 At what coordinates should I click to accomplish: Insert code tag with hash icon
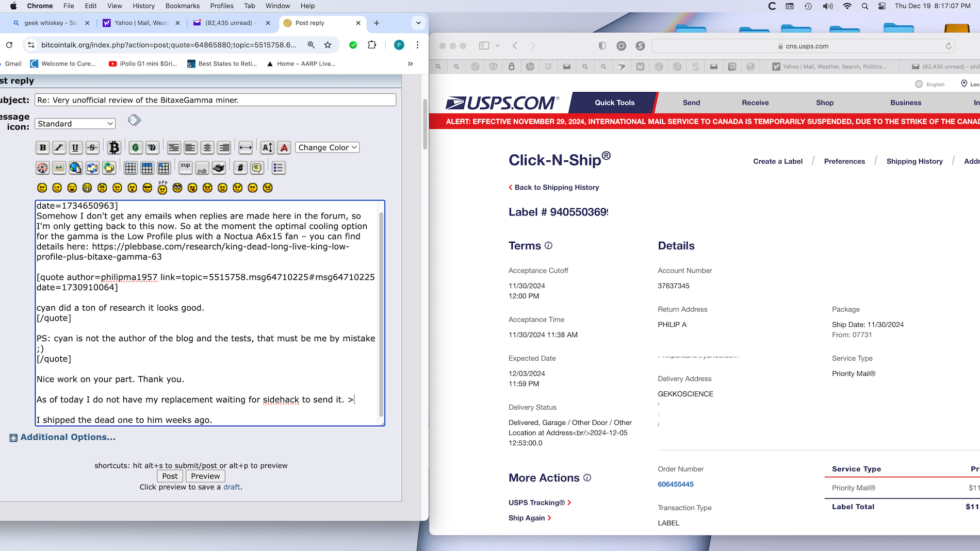240,168
